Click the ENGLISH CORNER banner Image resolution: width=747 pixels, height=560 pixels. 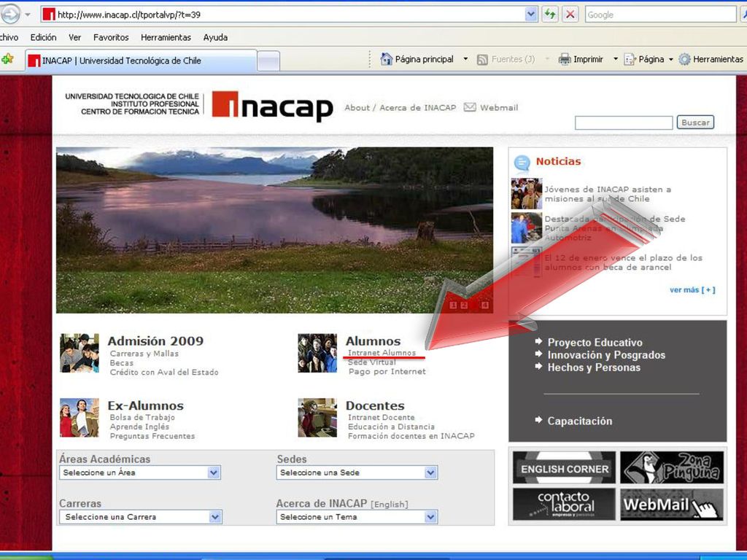coord(565,467)
